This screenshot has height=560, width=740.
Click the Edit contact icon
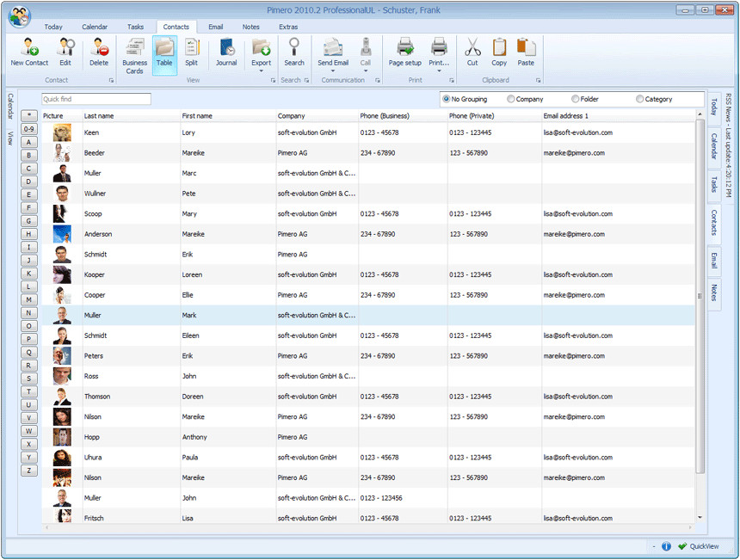tap(65, 47)
